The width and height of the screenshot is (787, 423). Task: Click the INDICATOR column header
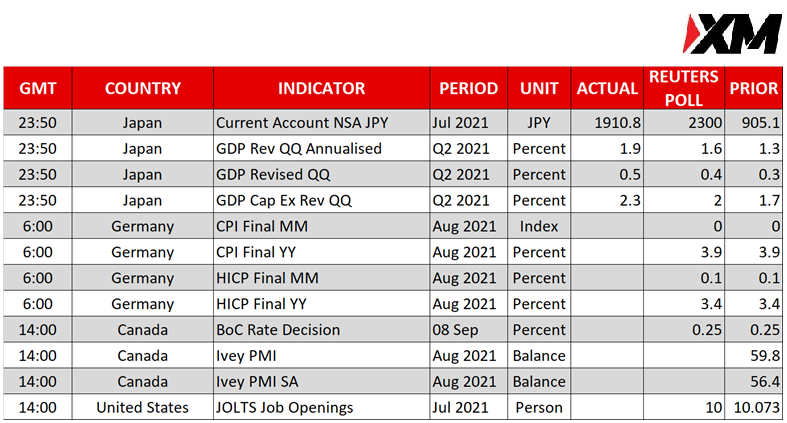coord(321,88)
